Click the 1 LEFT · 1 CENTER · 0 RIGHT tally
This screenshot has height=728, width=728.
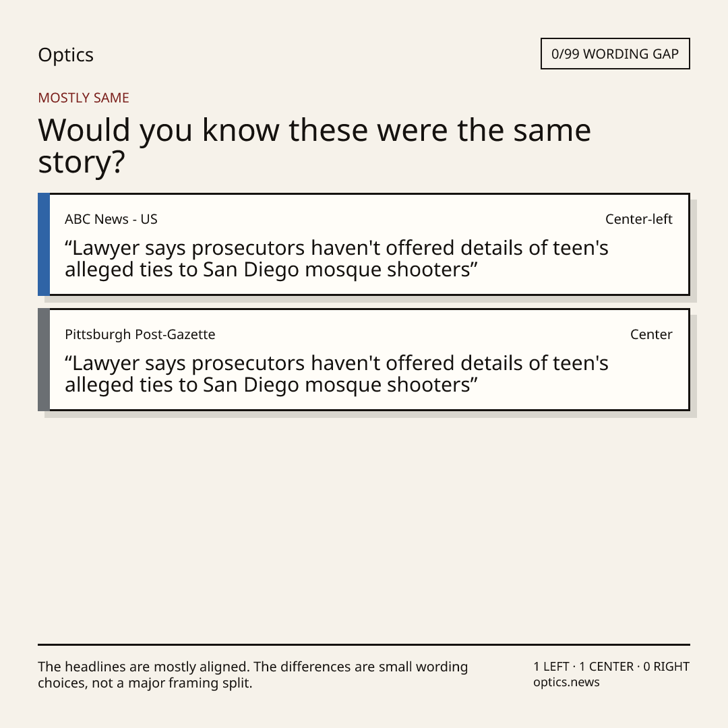611,666
